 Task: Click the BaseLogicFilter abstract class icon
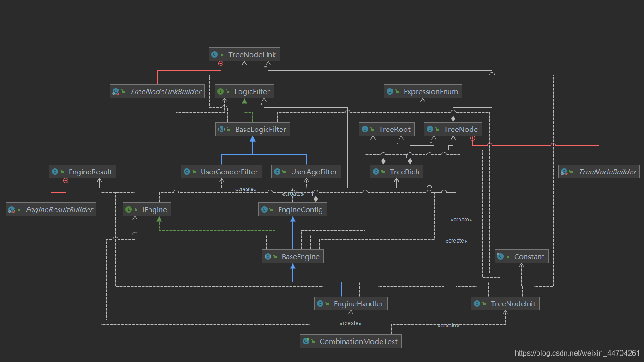[221, 129]
